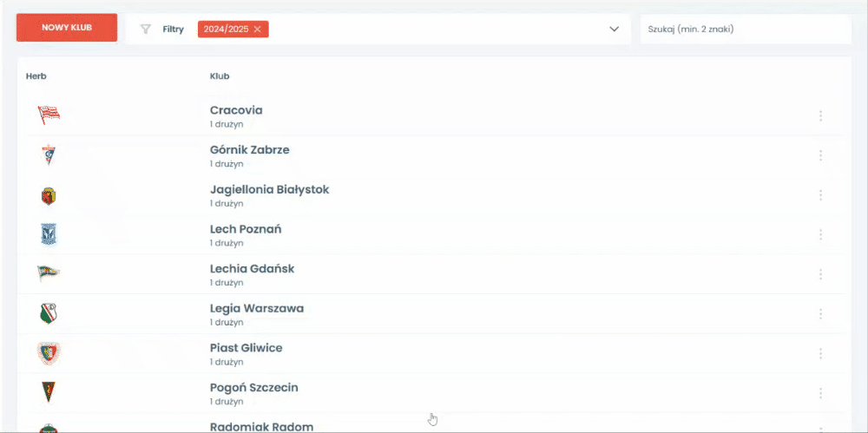
Task: Focus the Szukaj search field
Action: point(745,29)
